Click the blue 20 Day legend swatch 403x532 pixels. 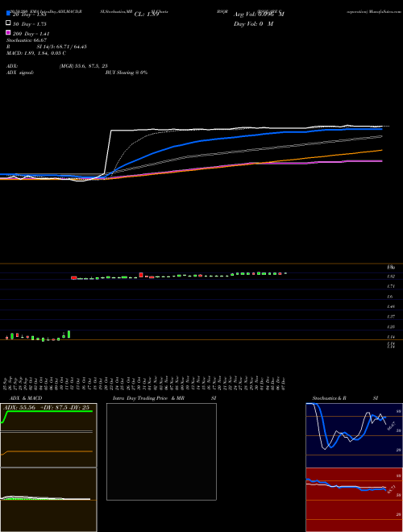tap(8, 13)
